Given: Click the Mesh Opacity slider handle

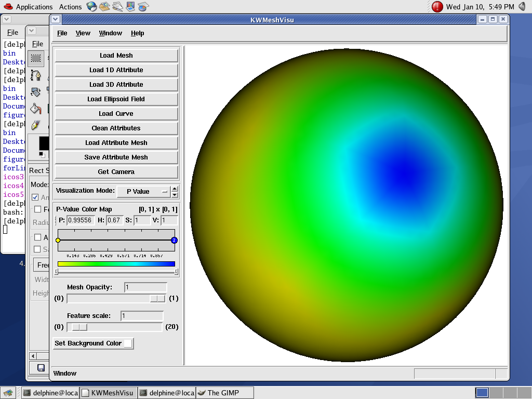Looking at the screenshot, I should (157, 298).
